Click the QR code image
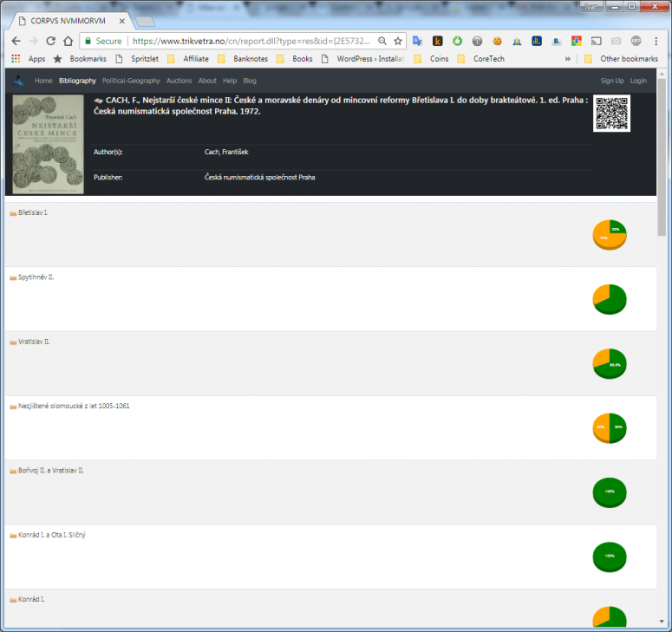672x632 pixels. coord(611,113)
